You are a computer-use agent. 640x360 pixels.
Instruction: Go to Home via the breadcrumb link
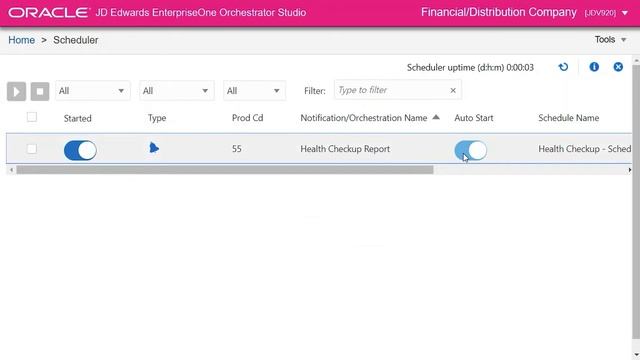[22, 40]
